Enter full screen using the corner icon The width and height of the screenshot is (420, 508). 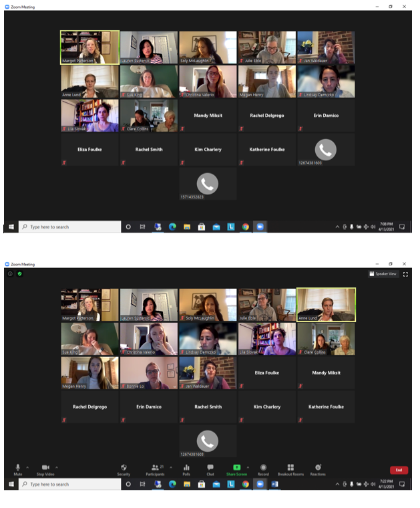point(405,273)
